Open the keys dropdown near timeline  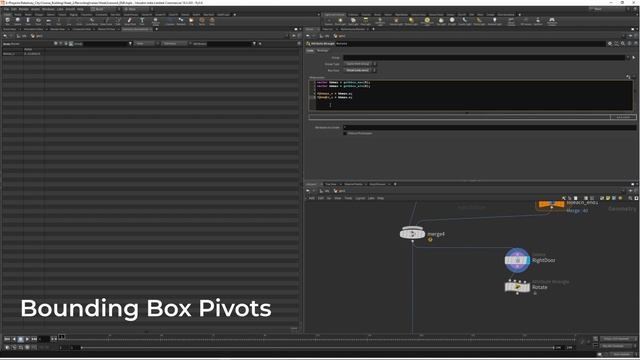tap(618, 339)
